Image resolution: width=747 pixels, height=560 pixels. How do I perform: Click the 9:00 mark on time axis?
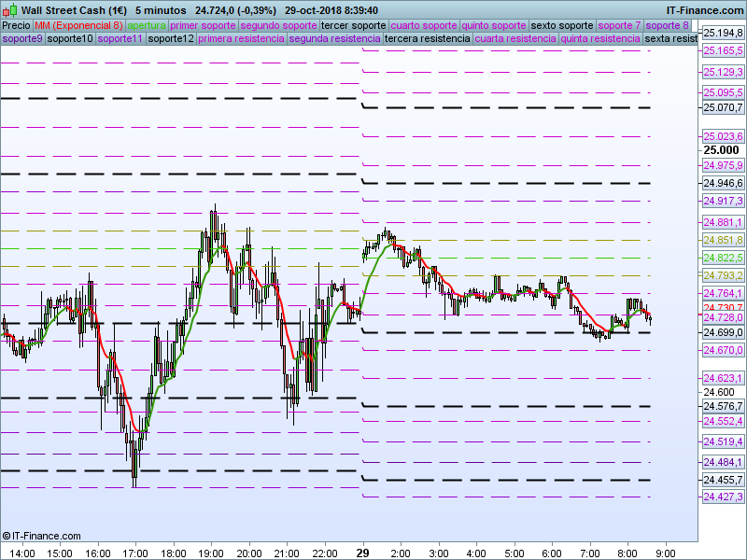[x=666, y=553]
